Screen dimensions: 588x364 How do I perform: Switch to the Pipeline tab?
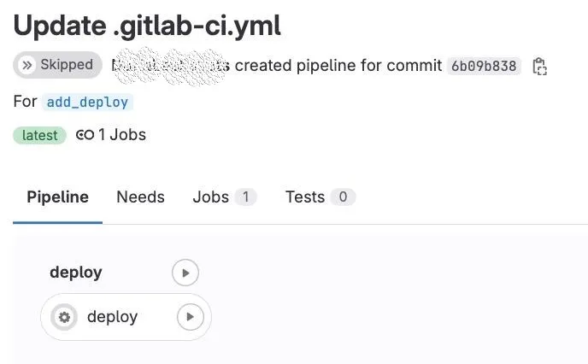click(57, 197)
